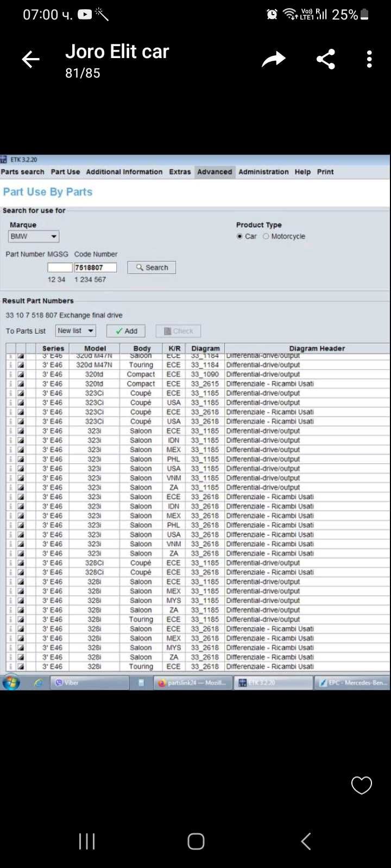Switch to the ETK 3.2.20 taskbar button
The height and width of the screenshot is (868, 391).
click(273, 683)
